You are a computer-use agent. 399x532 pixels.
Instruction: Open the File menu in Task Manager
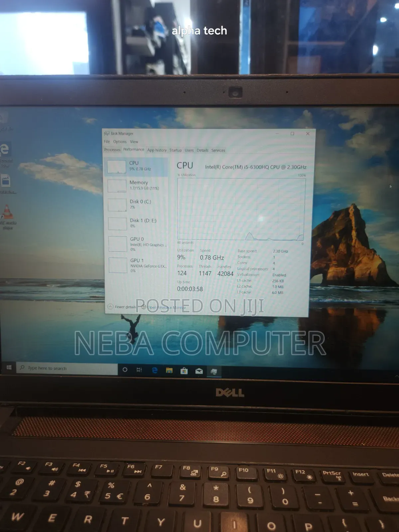click(x=107, y=142)
